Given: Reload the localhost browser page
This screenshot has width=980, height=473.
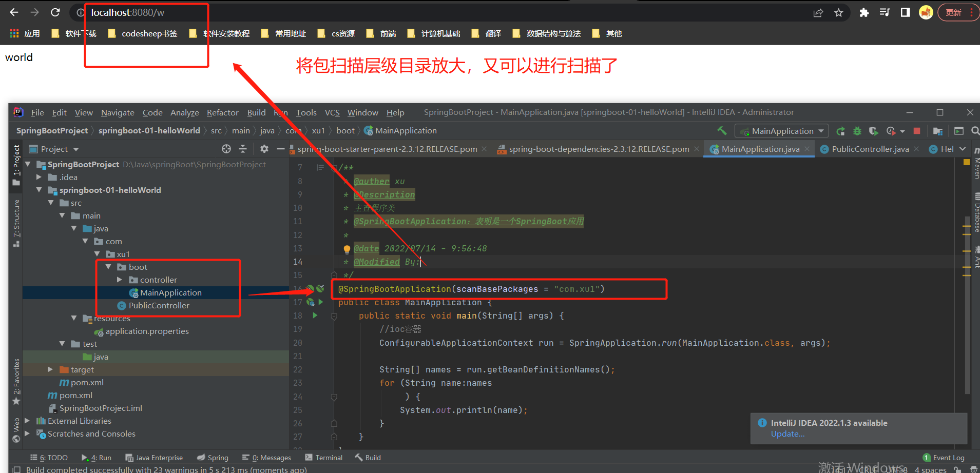Looking at the screenshot, I should 55,12.
